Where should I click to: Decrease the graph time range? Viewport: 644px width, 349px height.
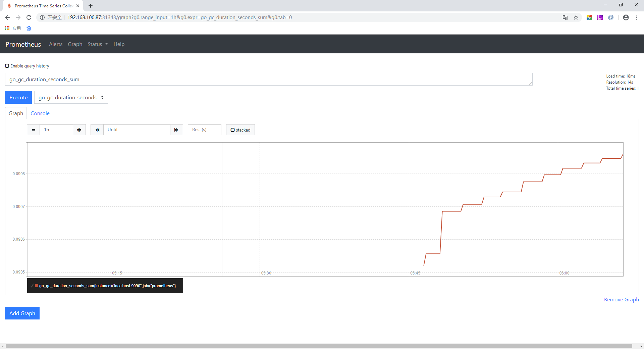(x=34, y=130)
